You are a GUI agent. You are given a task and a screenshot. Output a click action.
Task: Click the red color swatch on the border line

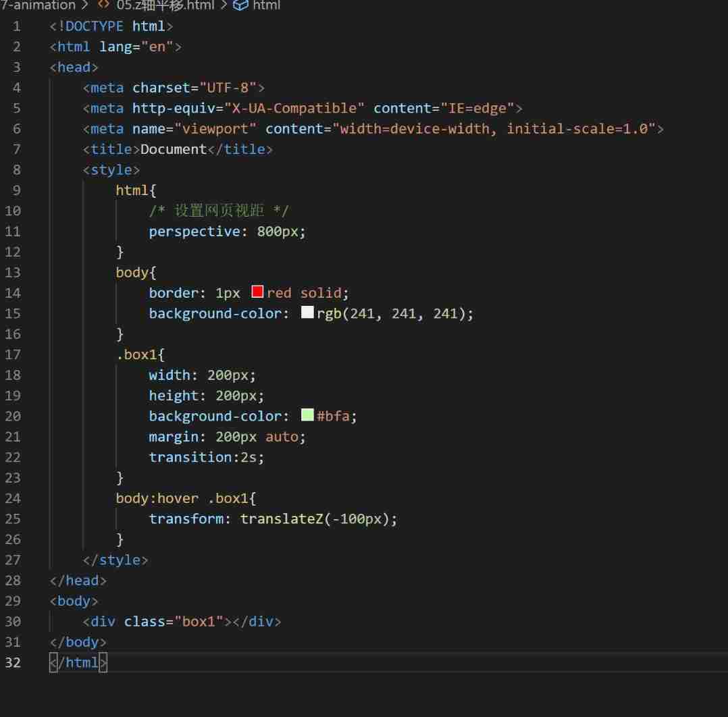[x=256, y=292]
